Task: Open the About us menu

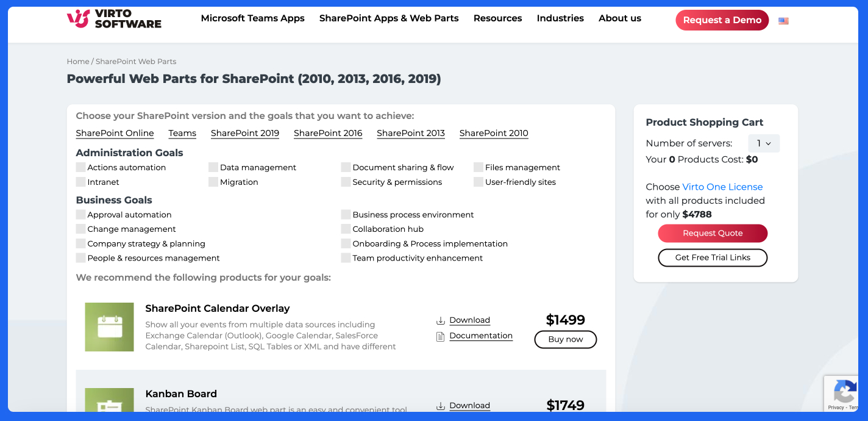Action: pos(620,18)
